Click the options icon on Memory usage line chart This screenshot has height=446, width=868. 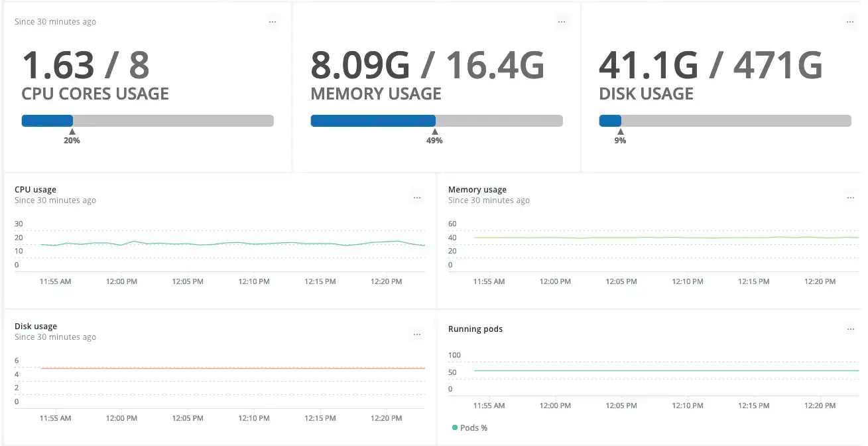point(851,198)
